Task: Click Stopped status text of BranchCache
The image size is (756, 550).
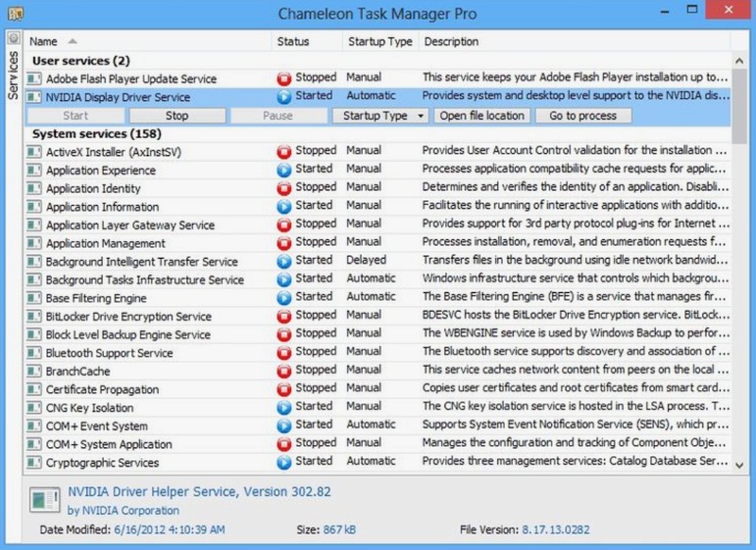Action: pos(316,370)
